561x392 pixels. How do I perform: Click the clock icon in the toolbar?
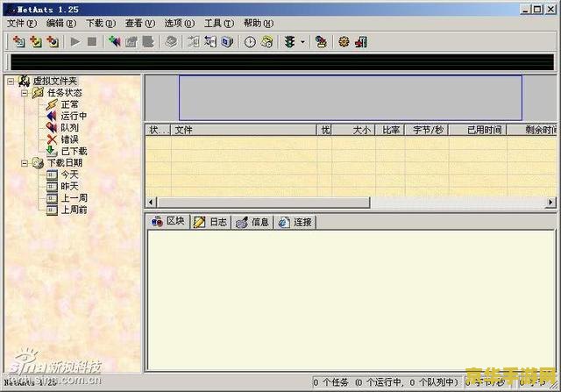click(x=250, y=41)
